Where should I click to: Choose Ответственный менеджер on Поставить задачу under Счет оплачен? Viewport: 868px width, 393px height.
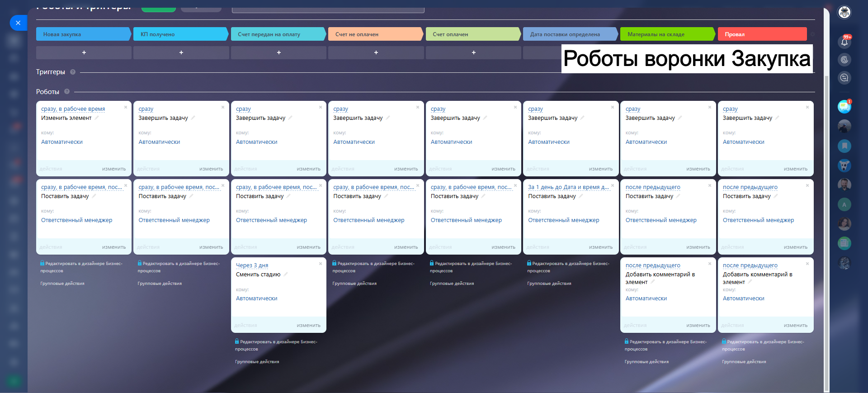466,220
